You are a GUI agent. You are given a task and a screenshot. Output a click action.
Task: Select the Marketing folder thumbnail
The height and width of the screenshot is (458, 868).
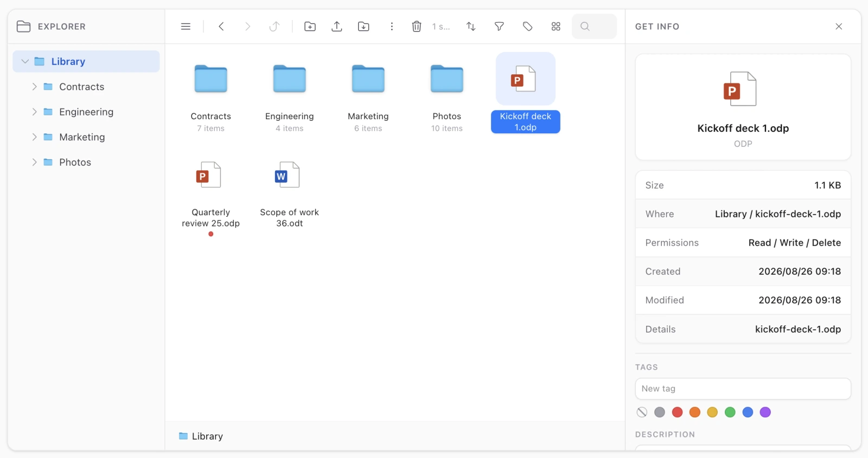[x=368, y=79]
